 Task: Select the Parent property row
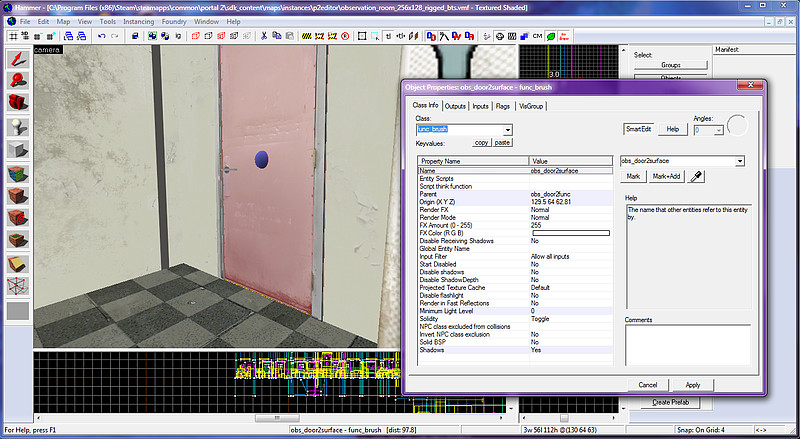click(515, 194)
